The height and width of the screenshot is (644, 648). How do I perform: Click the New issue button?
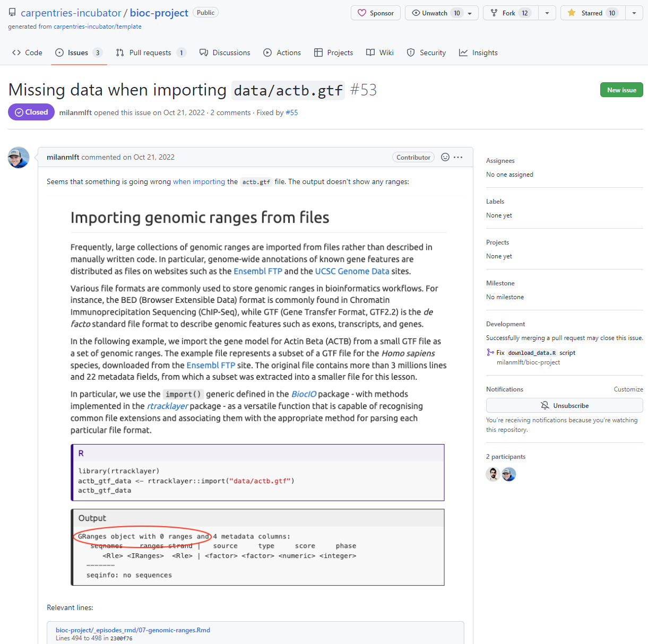(621, 90)
